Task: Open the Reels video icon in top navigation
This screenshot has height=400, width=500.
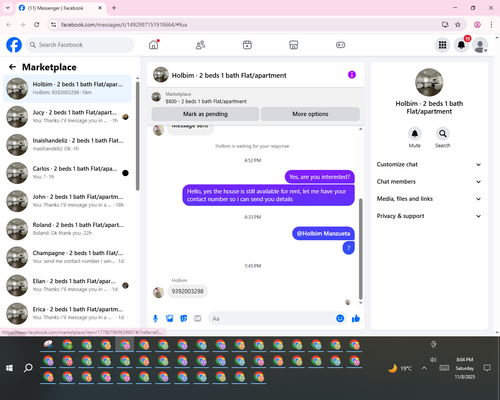Action: [247, 45]
